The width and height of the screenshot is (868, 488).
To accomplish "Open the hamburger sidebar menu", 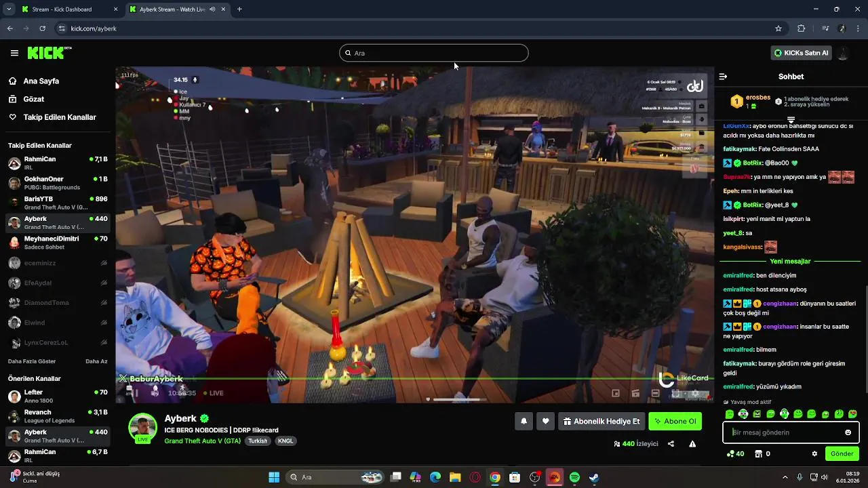I will click(14, 53).
